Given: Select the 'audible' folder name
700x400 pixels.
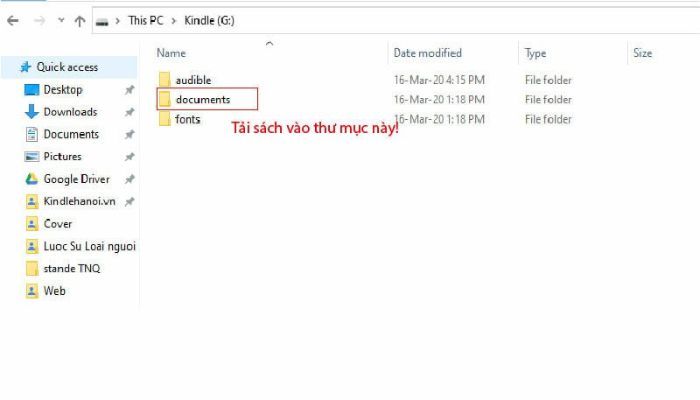Looking at the screenshot, I should click(x=193, y=80).
